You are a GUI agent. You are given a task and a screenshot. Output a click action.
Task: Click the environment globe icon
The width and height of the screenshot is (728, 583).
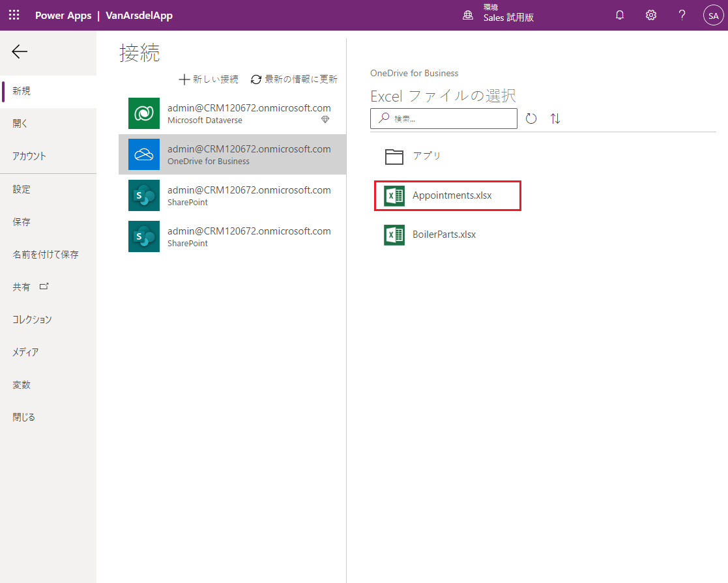pos(468,16)
